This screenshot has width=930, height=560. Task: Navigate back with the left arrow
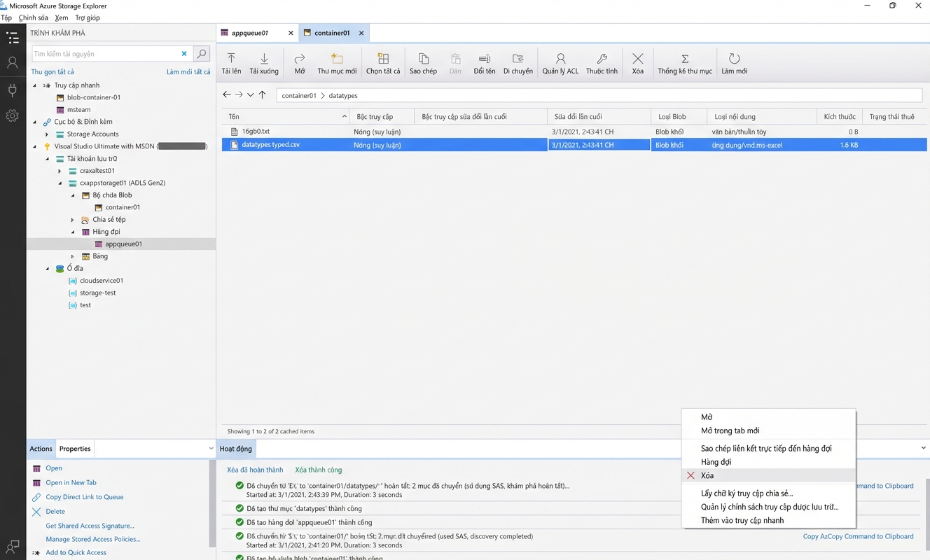coord(227,94)
